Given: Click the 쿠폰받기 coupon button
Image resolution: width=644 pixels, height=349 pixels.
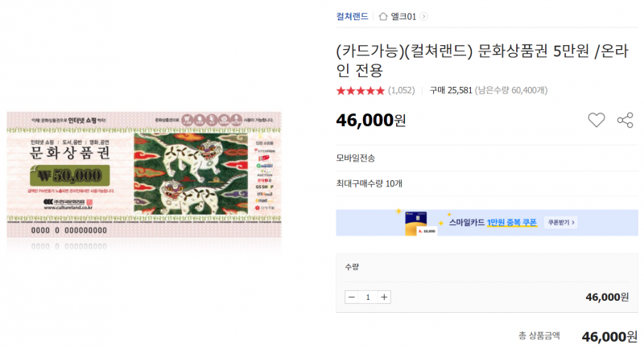Looking at the screenshot, I should (x=560, y=222).
